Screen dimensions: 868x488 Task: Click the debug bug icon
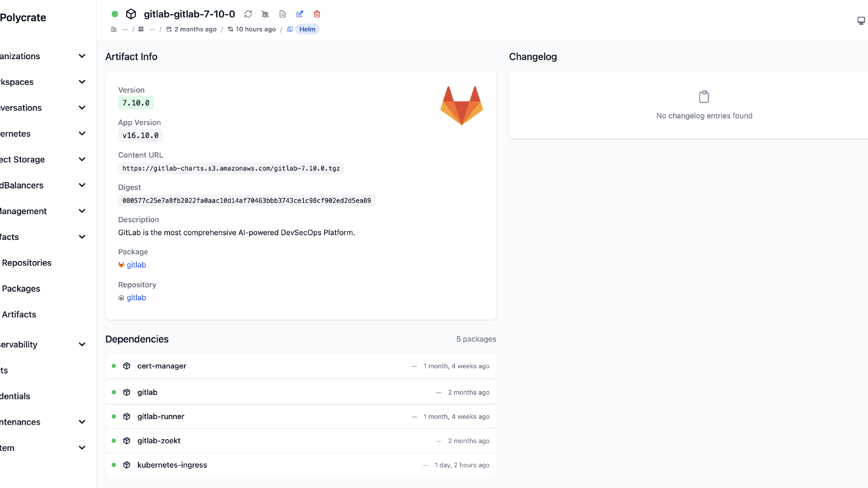(265, 14)
